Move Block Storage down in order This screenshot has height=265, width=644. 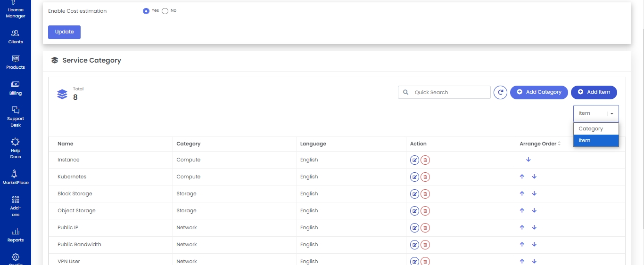click(x=534, y=193)
